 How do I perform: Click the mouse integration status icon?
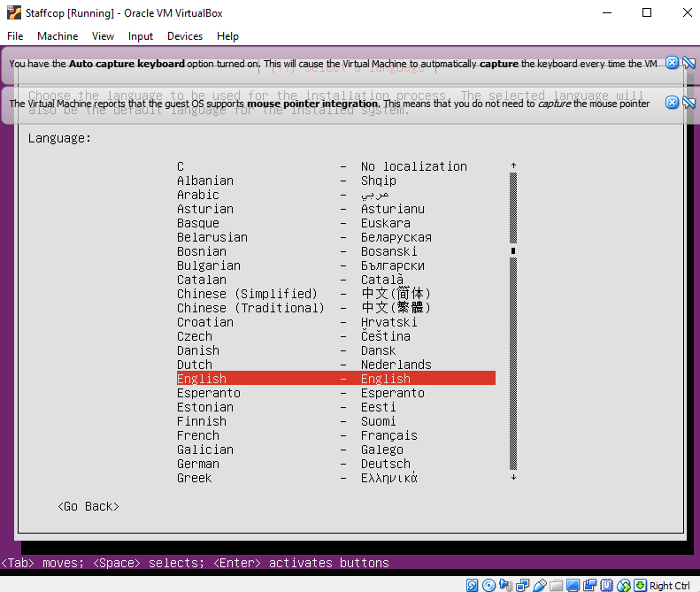point(624,585)
